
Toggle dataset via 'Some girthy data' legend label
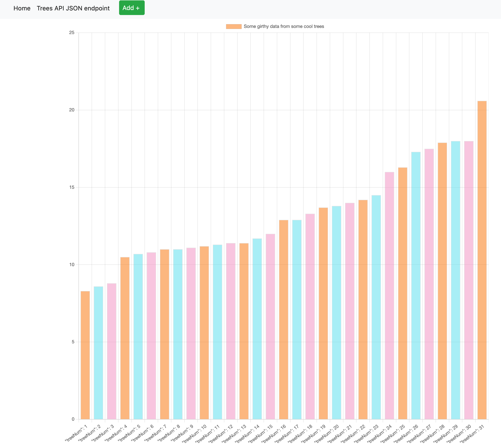[284, 26]
